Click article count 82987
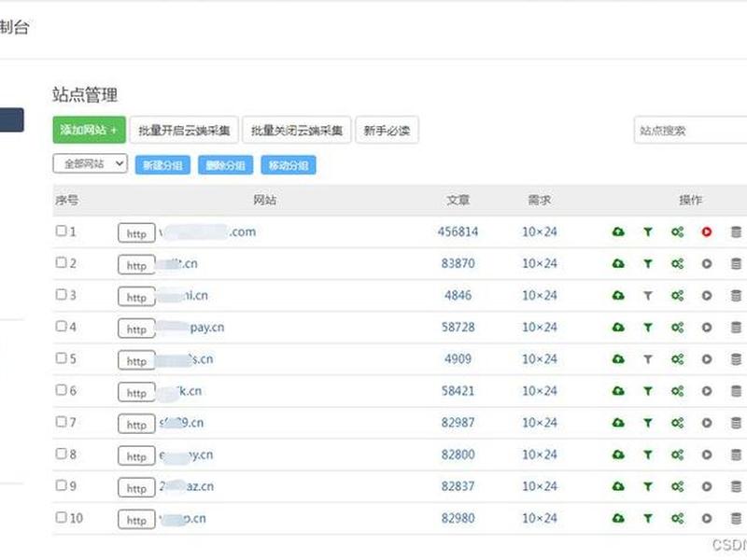 coord(458,423)
